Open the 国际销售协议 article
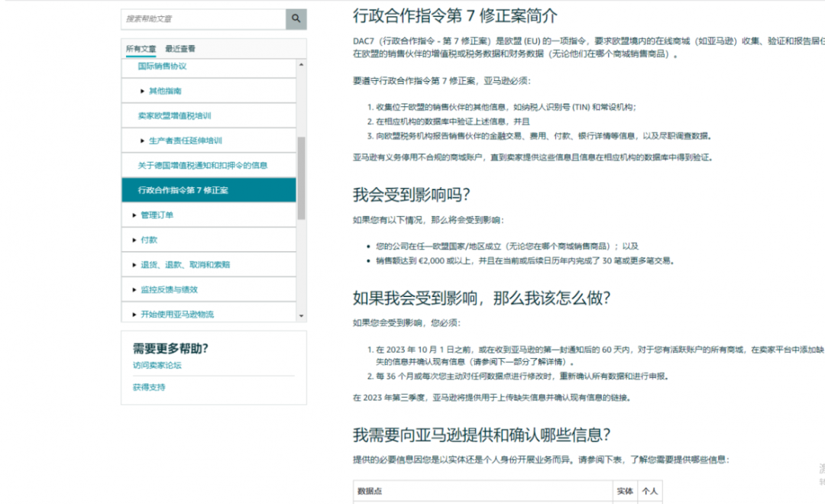Viewport: 825px width, 504px height. point(163,66)
